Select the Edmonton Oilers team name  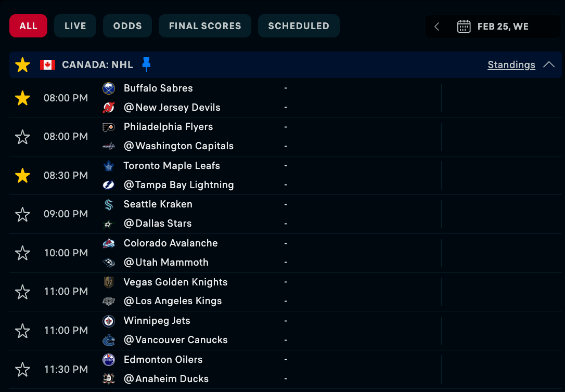tap(163, 359)
